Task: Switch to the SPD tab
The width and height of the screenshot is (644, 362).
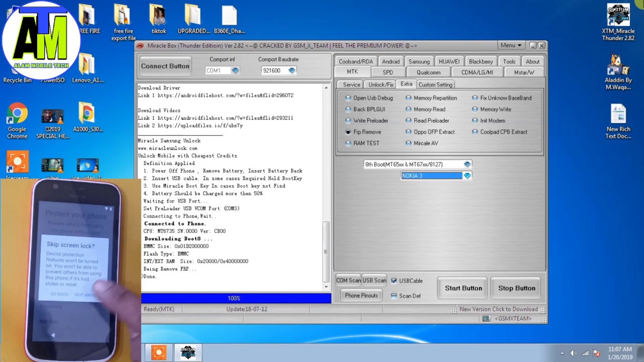Action: [388, 72]
